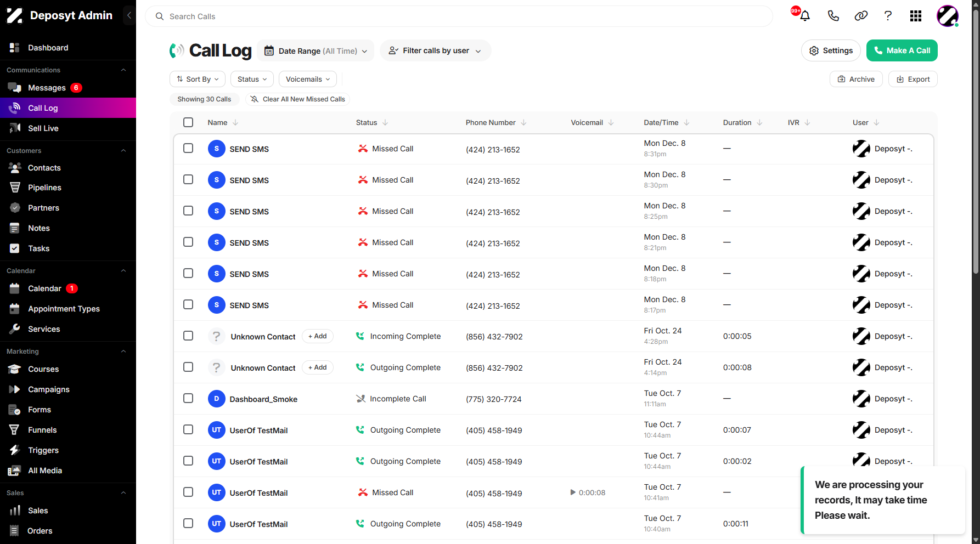Open the help question mark icon
The height and width of the screenshot is (544, 980).
click(x=888, y=16)
